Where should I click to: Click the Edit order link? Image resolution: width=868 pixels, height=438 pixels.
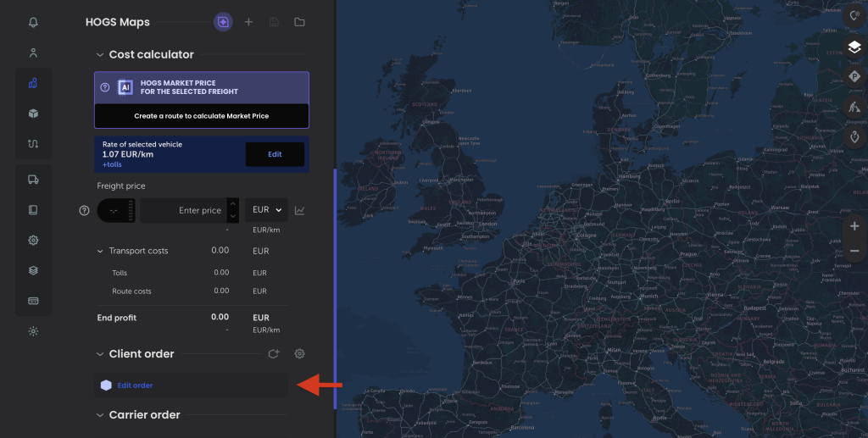tap(135, 385)
